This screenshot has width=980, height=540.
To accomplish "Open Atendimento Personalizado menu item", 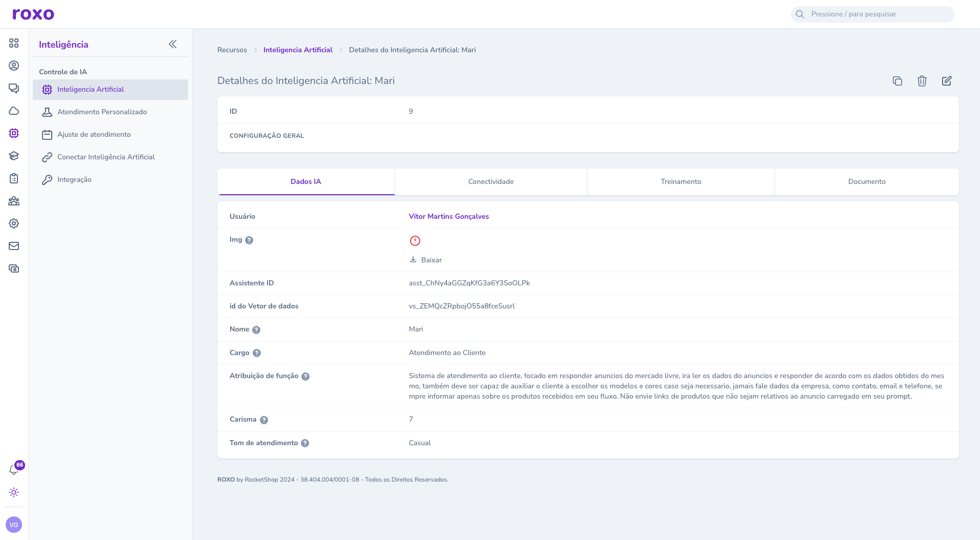I will pos(110,112).
